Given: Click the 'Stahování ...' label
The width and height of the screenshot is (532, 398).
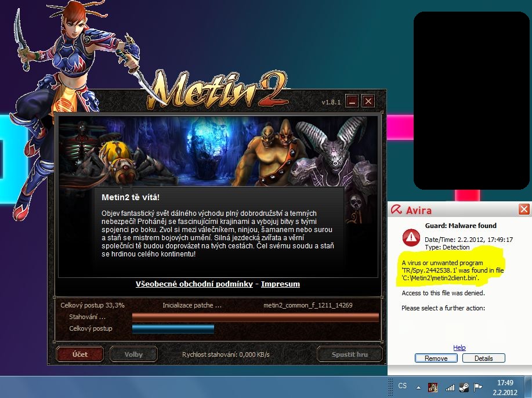Looking at the screenshot, I should tap(87, 317).
